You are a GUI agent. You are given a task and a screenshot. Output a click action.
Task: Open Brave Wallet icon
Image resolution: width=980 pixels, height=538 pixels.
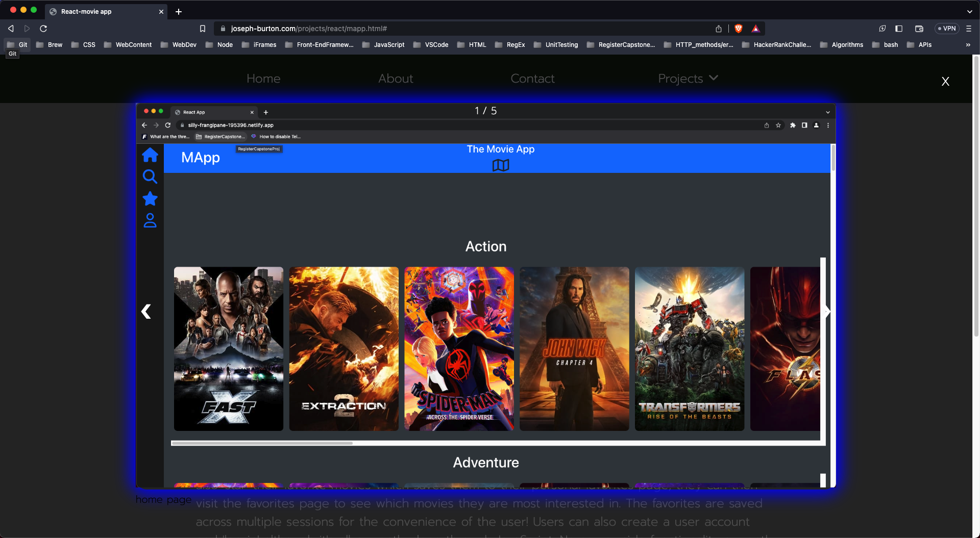(x=919, y=29)
